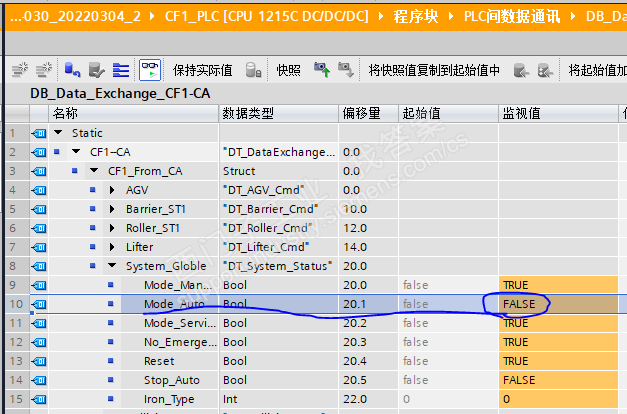
Task: Click the database checkmark toolbar icon
Action: [96, 70]
